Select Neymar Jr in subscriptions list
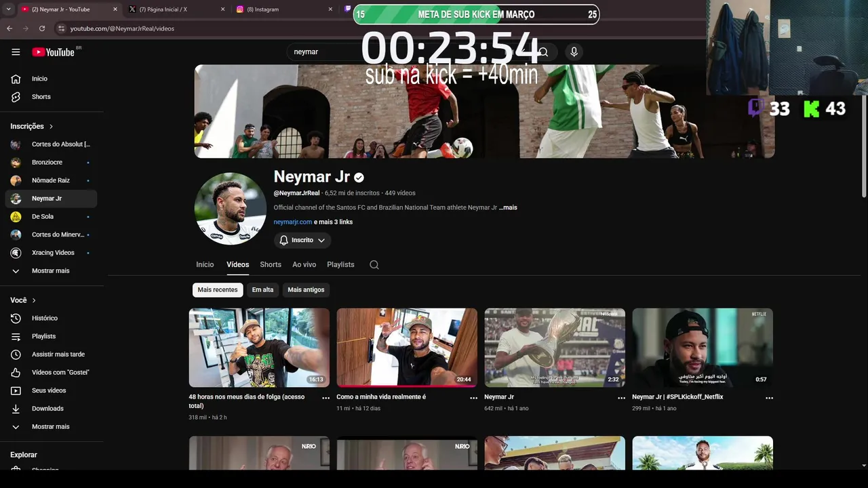The width and height of the screenshot is (868, 488). (x=52, y=199)
